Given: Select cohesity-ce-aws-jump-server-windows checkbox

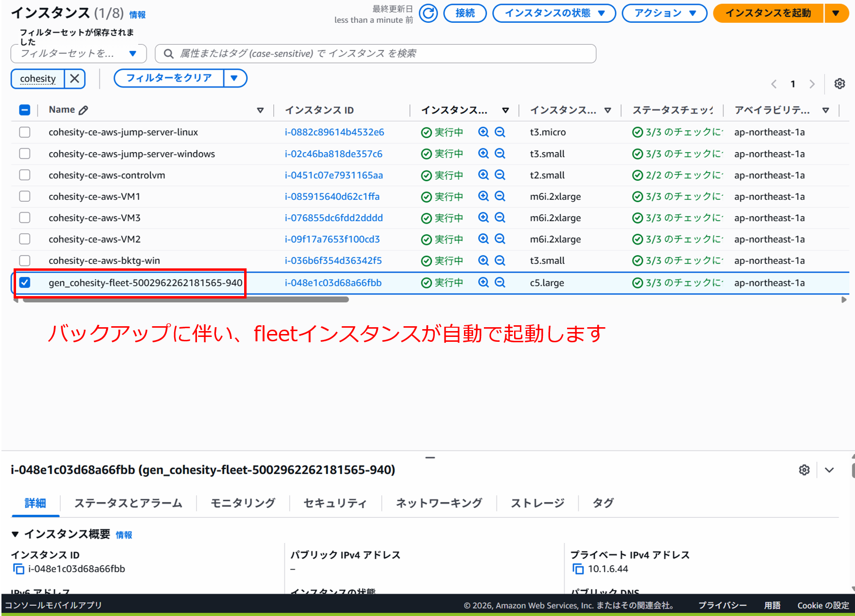Looking at the screenshot, I should coord(25,154).
